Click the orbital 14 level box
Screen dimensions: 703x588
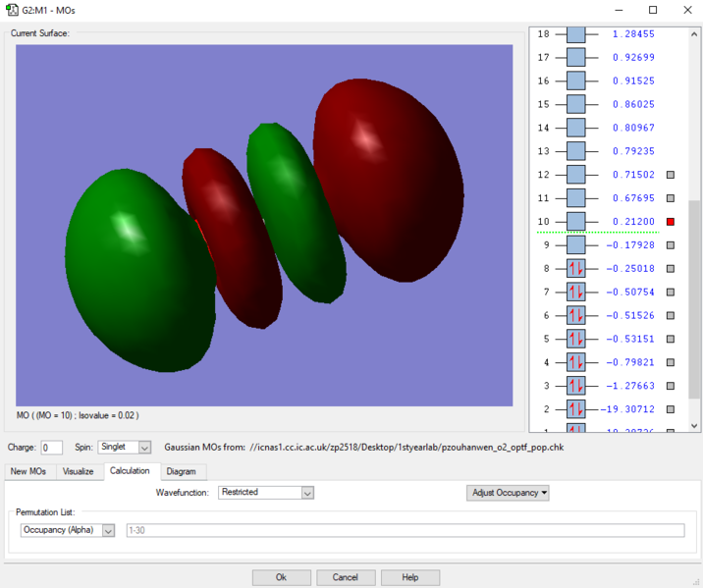point(575,128)
